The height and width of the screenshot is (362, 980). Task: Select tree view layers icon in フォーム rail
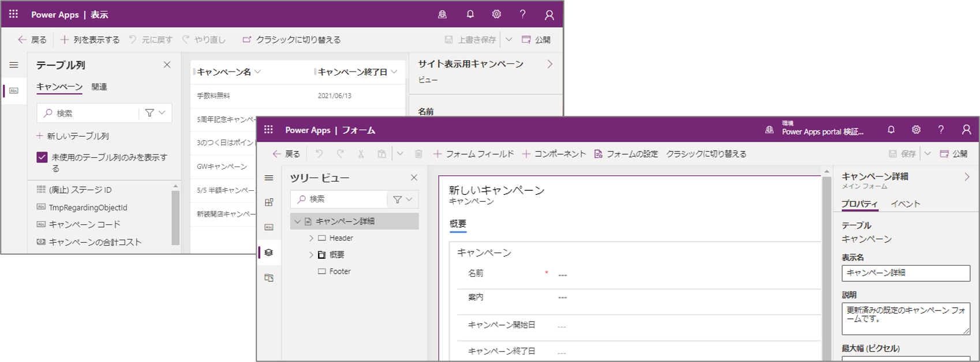coord(269,252)
